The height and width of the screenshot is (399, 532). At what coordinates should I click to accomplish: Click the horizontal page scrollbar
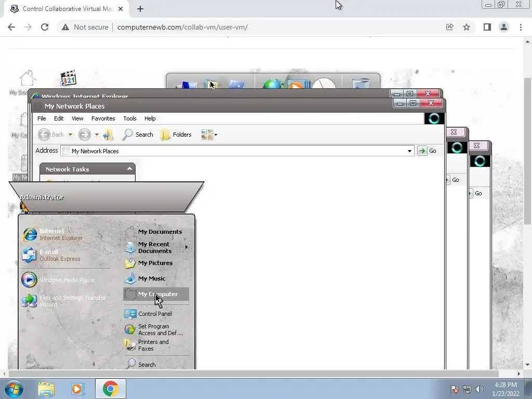point(254,374)
